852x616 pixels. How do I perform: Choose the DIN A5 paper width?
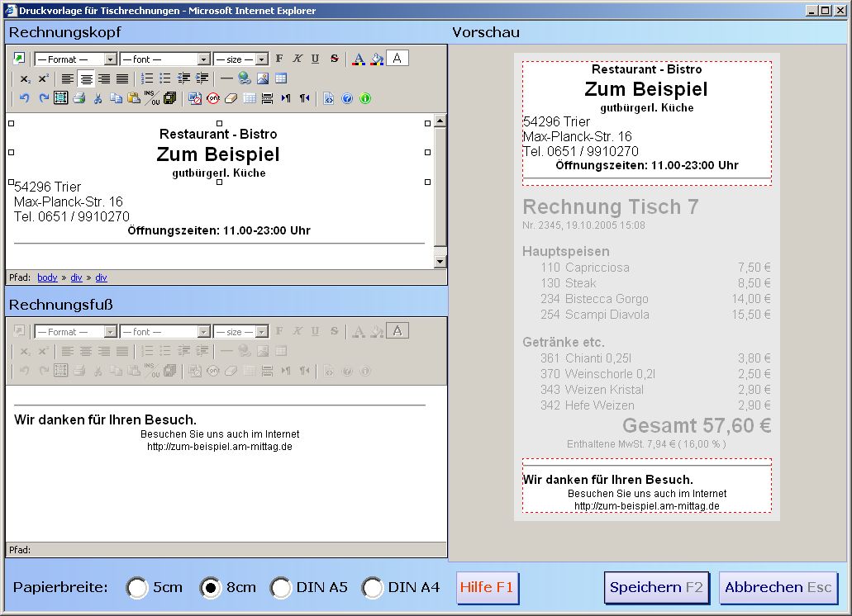click(x=282, y=588)
